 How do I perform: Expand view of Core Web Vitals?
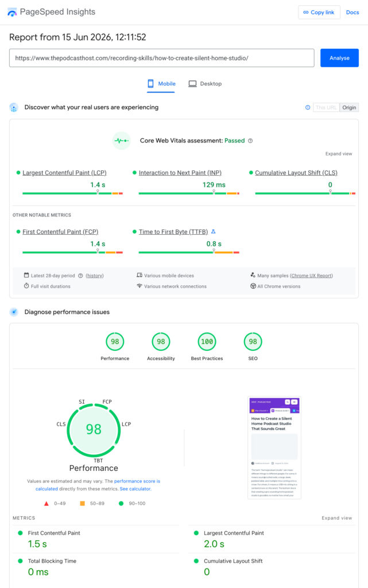click(x=338, y=154)
